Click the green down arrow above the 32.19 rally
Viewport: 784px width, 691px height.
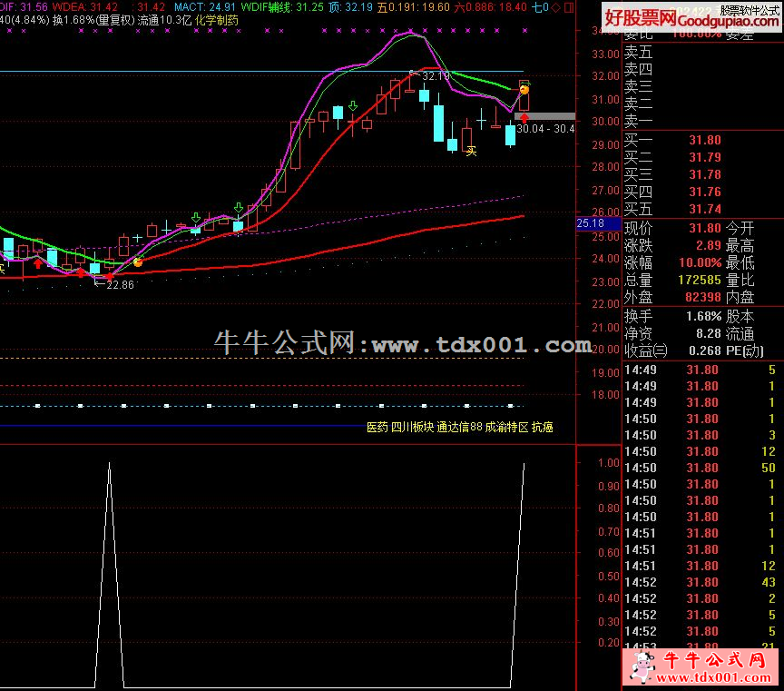click(x=353, y=105)
